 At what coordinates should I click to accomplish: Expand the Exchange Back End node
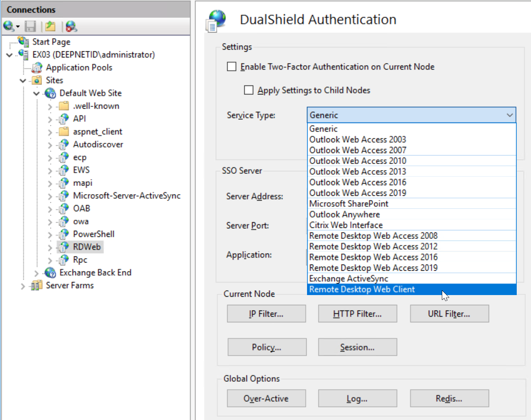tap(36, 273)
